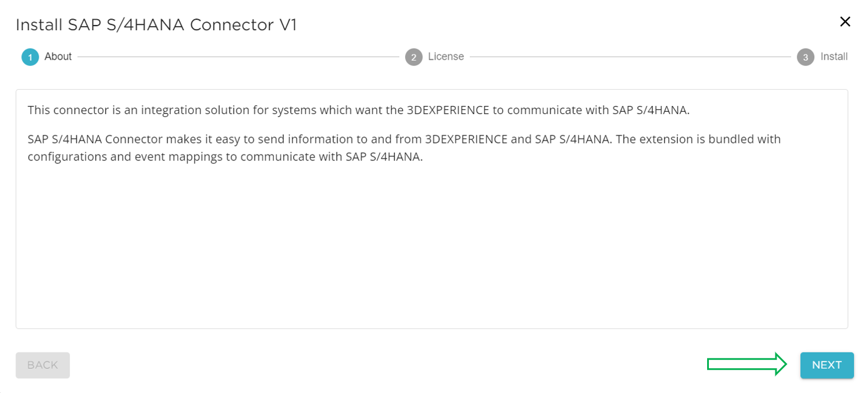Switch to the Install step
The height and width of the screenshot is (393, 868).
click(834, 57)
